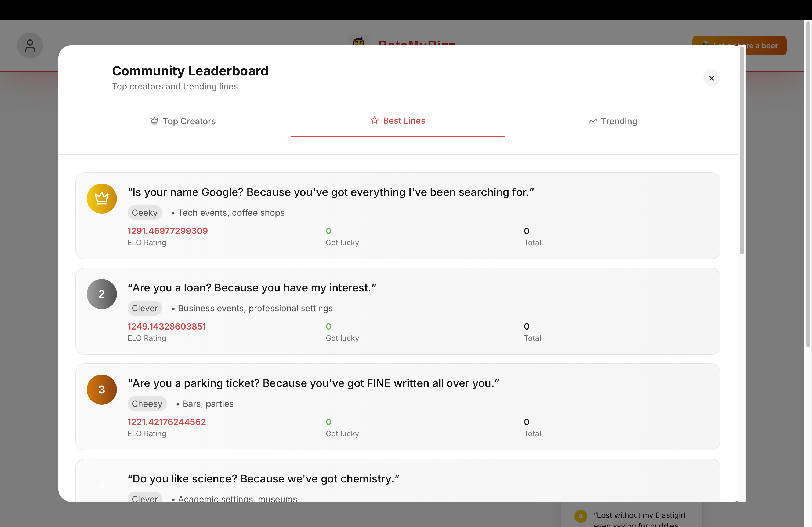Click the Geeky category tag
Viewport: 812px width, 527px height.
tap(145, 213)
